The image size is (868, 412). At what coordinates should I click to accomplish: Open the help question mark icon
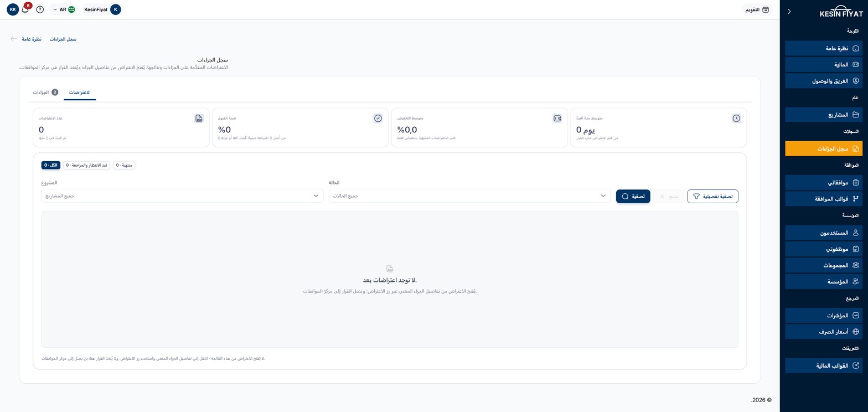coord(40,9)
